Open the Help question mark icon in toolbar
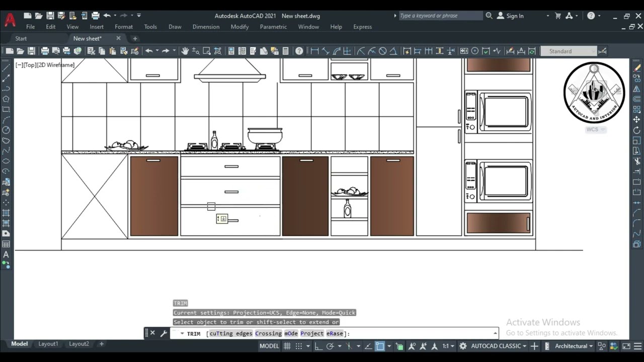Viewport: 644px width, 362px height. pos(299,51)
